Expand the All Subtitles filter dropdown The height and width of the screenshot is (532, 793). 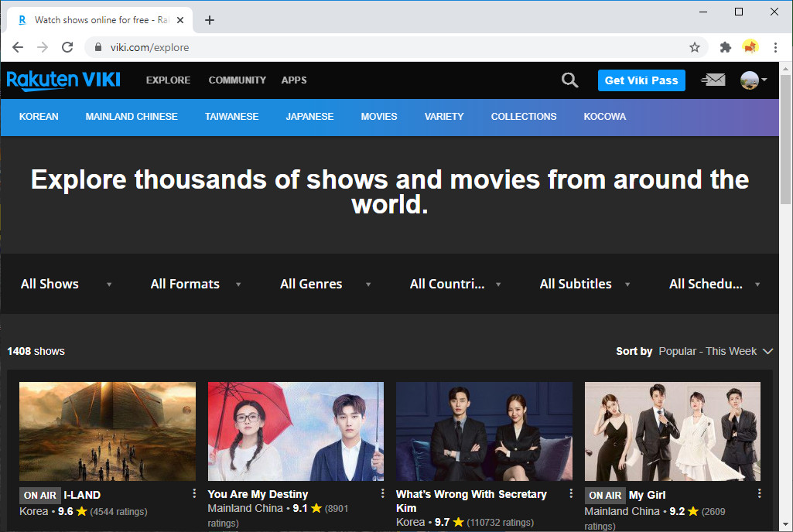[x=585, y=285]
